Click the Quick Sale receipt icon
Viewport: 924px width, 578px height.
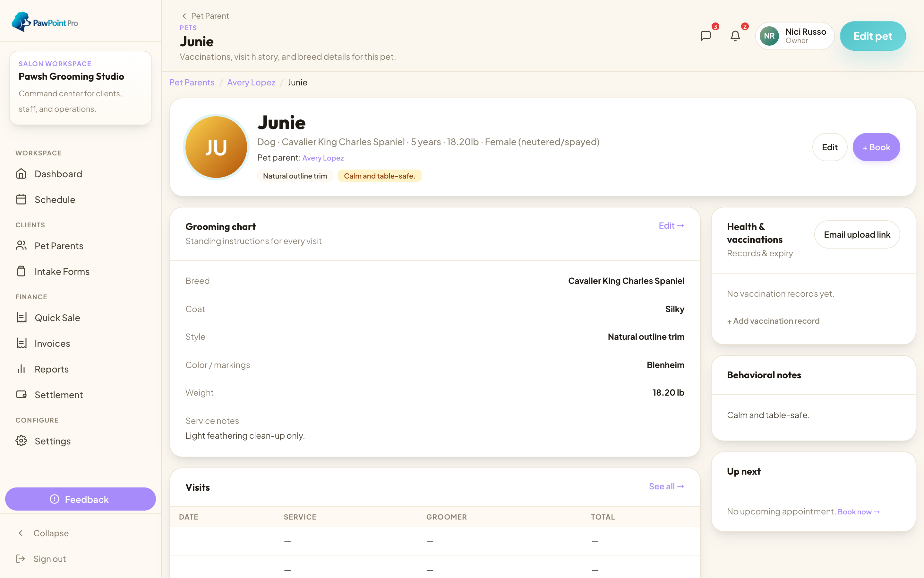coord(21,318)
